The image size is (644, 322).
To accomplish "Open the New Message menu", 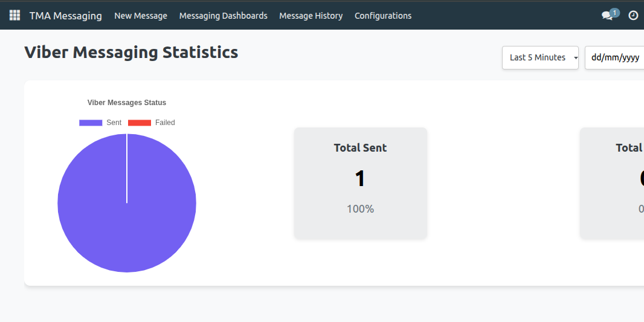I will point(141,16).
